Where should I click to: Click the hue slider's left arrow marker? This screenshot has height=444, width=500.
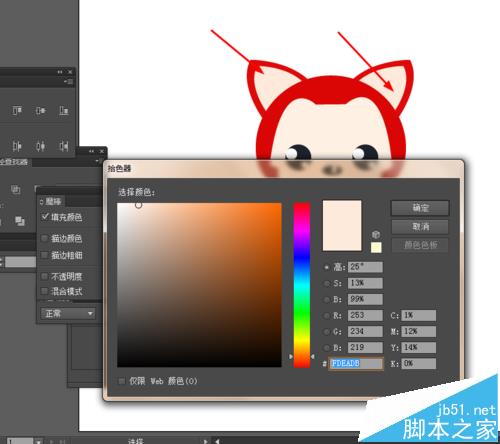pyautogui.click(x=291, y=356)
